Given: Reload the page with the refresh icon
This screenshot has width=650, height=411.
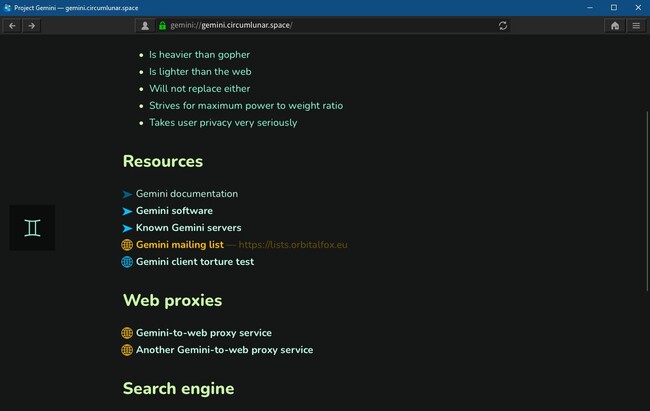Looking at the screenshot, I should (503, 26).
